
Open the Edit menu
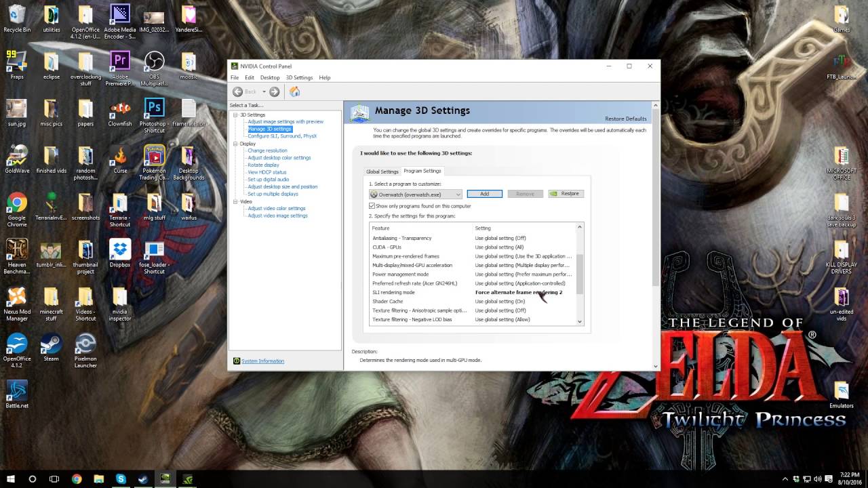[250, 77]
